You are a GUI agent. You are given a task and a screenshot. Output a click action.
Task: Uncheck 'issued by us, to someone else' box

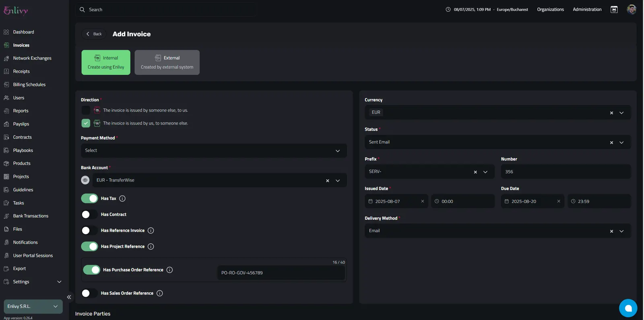(x=86, y=123)
